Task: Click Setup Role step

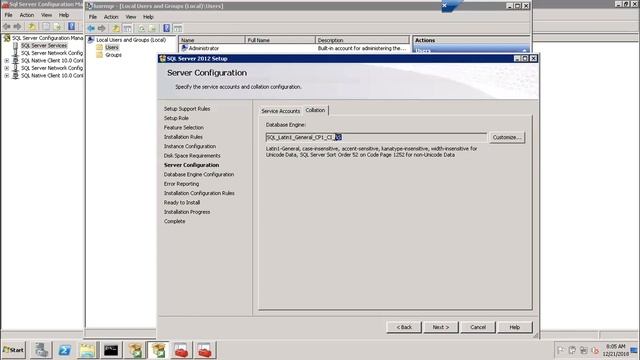Action: pyautogui.click(x=176, y=118)
